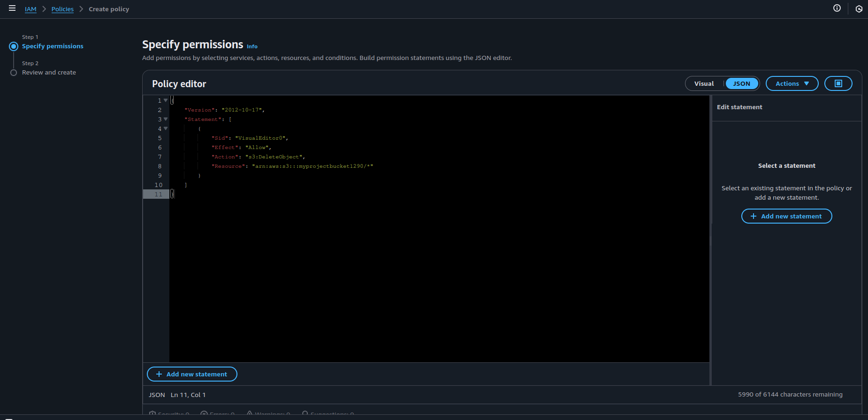Click the info circle icon in top bar
Screen dimensions: 868x420
837,8
